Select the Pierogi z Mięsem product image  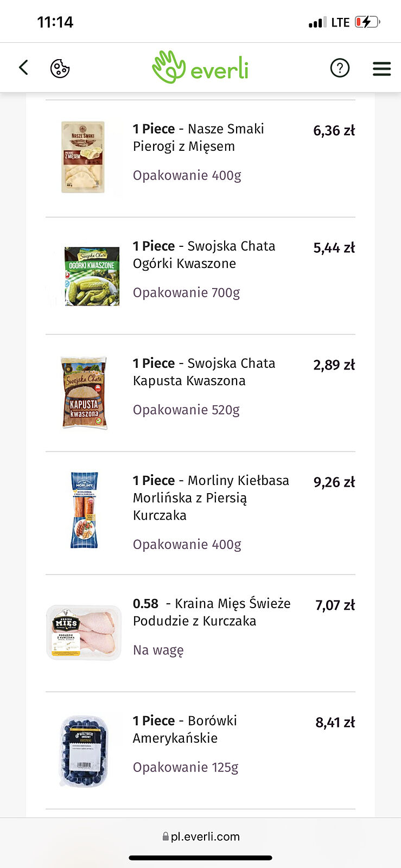tap(83, 157)
